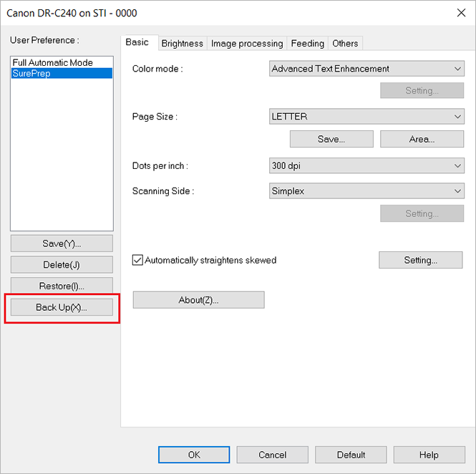
Task: Confirm the dialog with OK
Action: 194,455
